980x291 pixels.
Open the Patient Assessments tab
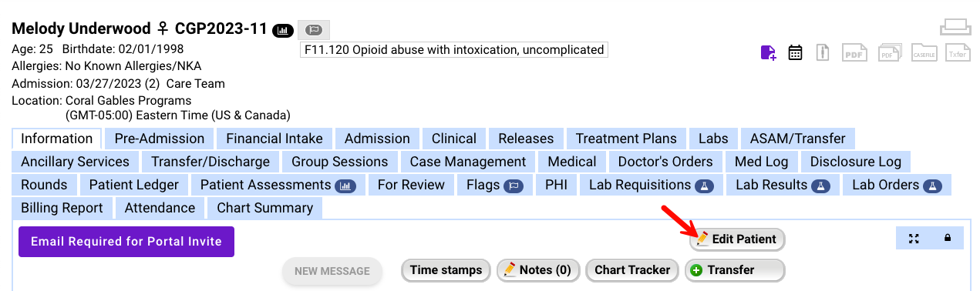278,185
